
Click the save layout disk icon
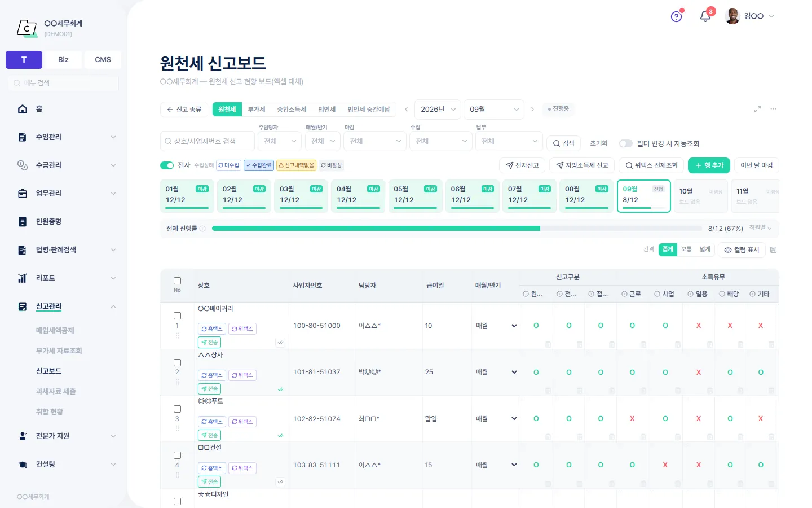[773, 249]
